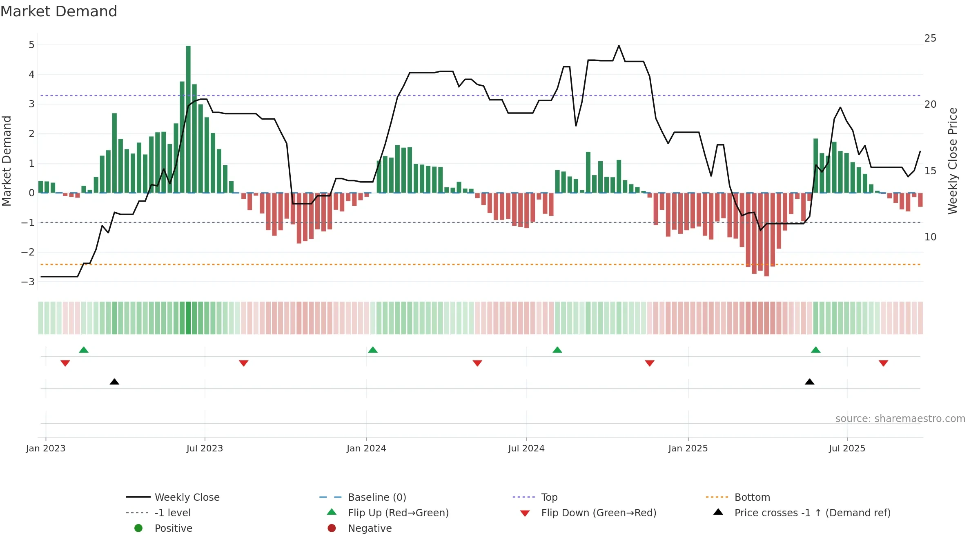Toggle the Flip Down (Green→Red) legend entry

click(x=588, y=513)
